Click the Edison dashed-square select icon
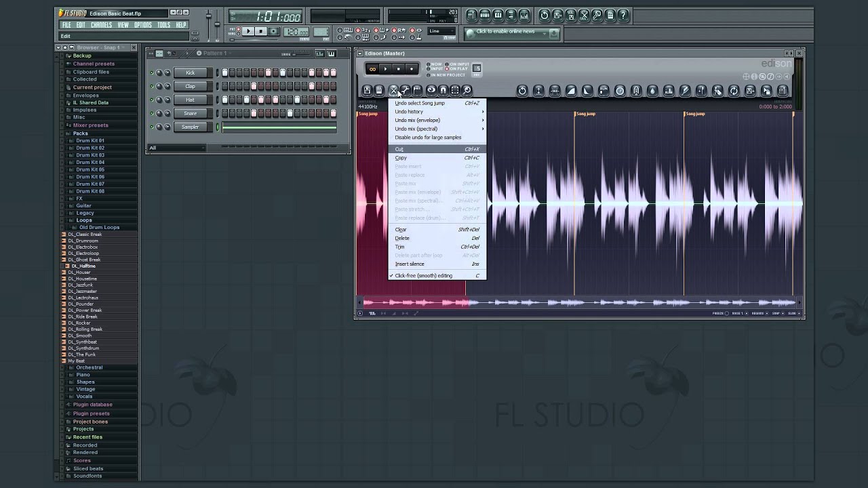This screenshot has width=868, height=488. coord(455,90)
